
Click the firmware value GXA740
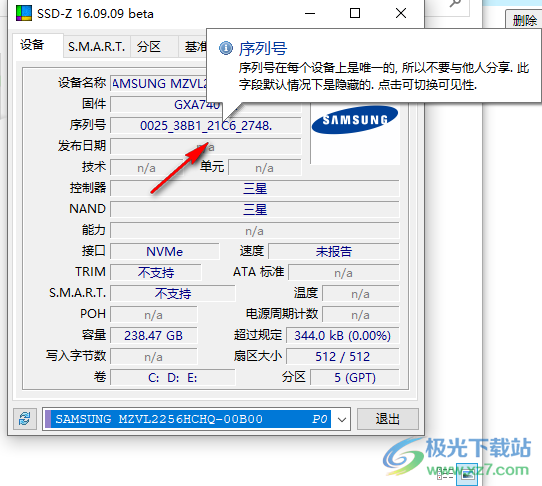tap(197, 105)
